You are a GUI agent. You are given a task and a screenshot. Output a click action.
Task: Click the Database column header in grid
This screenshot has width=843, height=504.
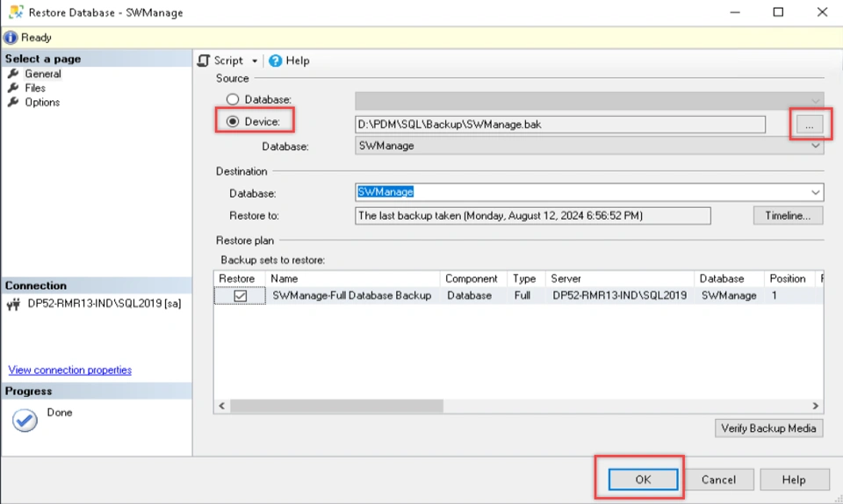coord(729,279)
